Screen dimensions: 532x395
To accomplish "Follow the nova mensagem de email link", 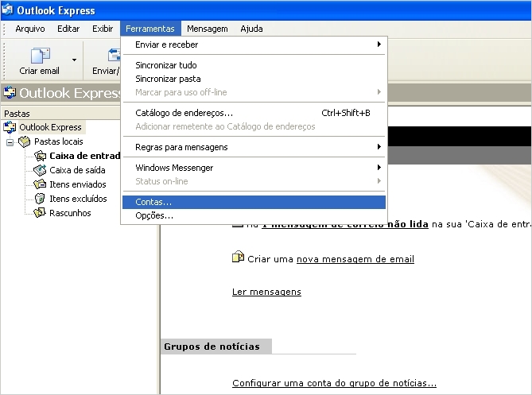I will click(x=355, y=259).
